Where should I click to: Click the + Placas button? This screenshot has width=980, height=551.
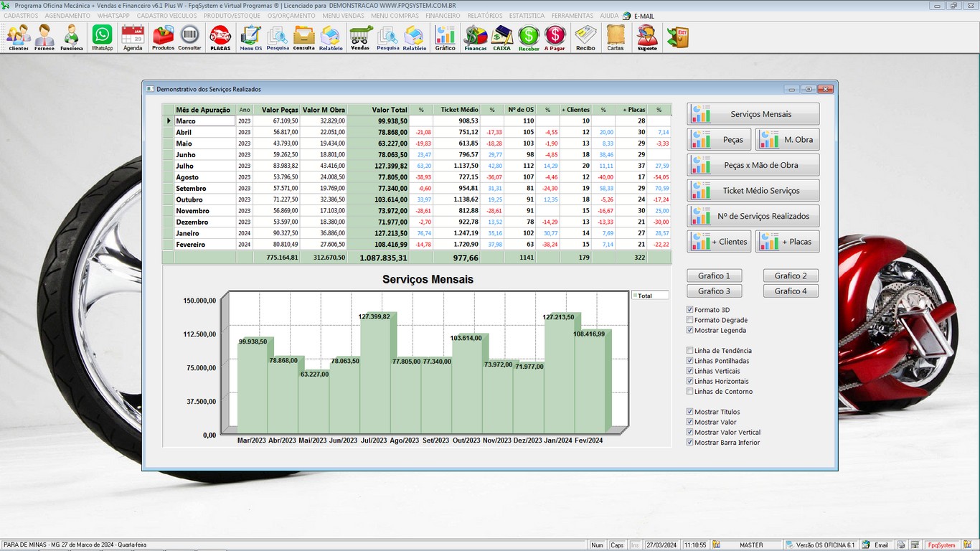pyautogui.click(x=787, y=242)
